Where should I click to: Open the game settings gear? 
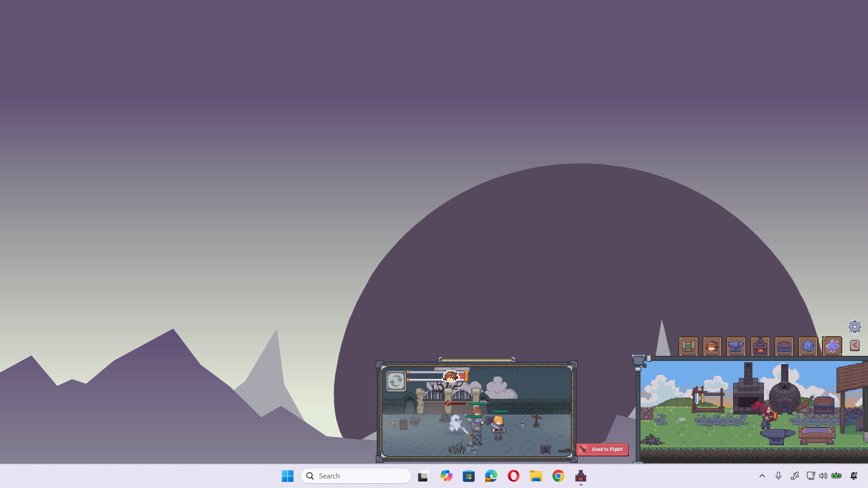[x=855, y=327]
